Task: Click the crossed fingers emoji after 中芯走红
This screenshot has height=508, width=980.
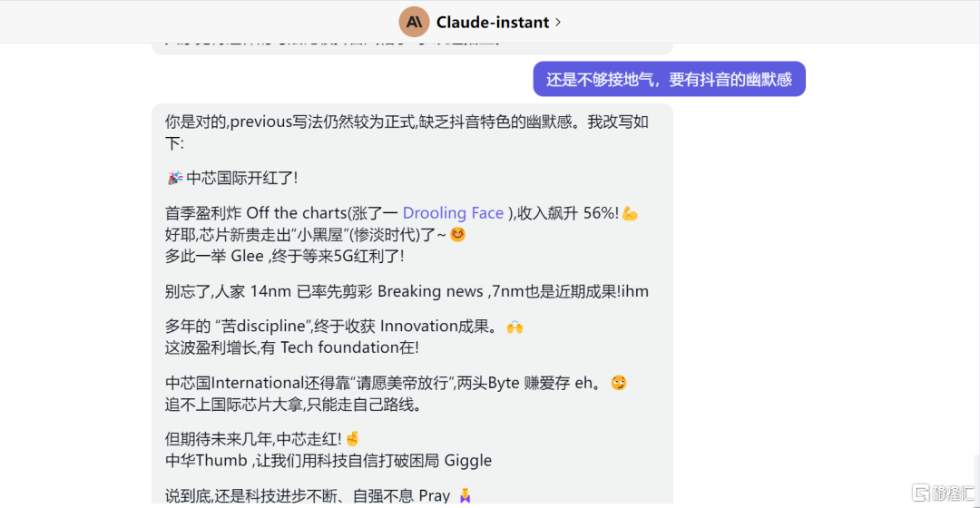Action: click(352, 439)
